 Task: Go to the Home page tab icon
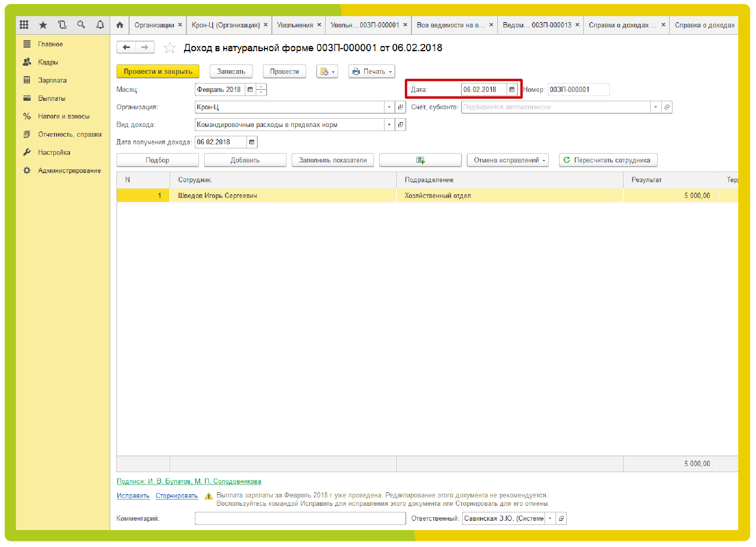[120, 25]
